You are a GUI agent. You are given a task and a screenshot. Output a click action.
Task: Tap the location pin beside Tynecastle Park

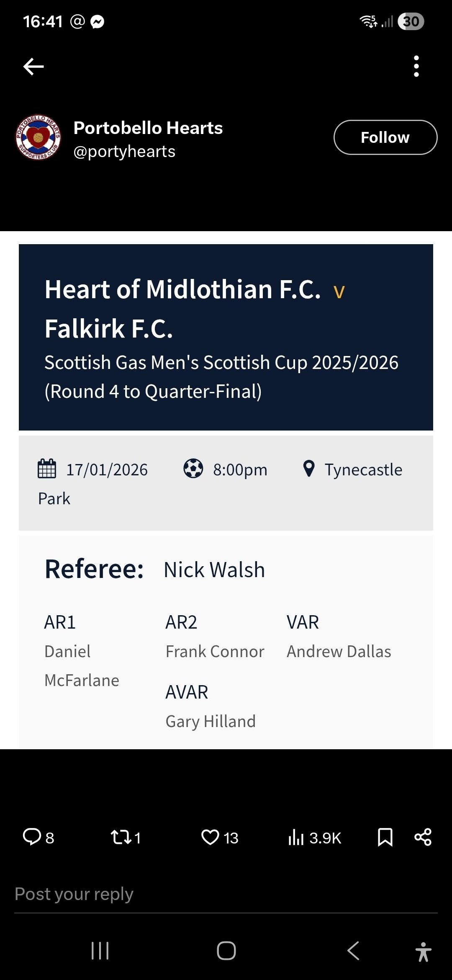click(310, 469)
